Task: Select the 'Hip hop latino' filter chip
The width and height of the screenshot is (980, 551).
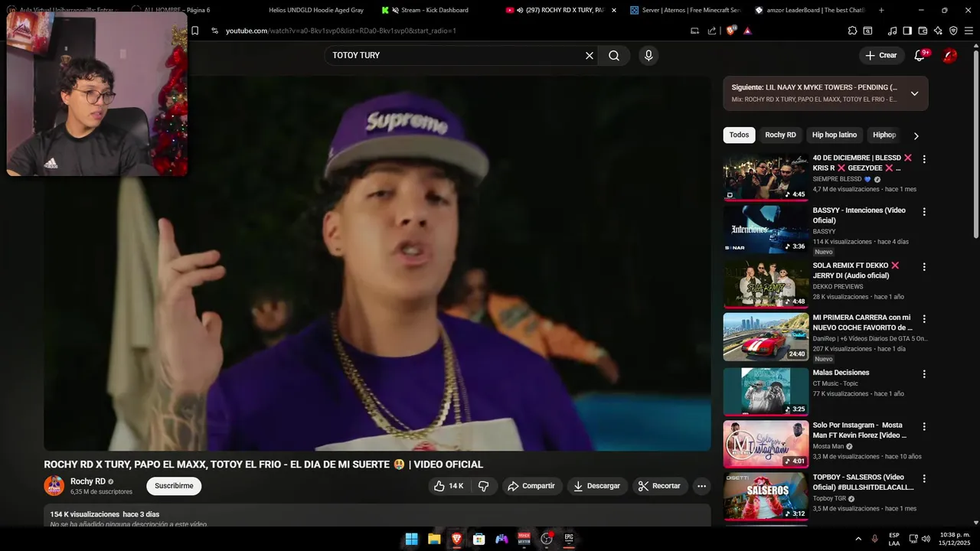Action: [835, 135]
